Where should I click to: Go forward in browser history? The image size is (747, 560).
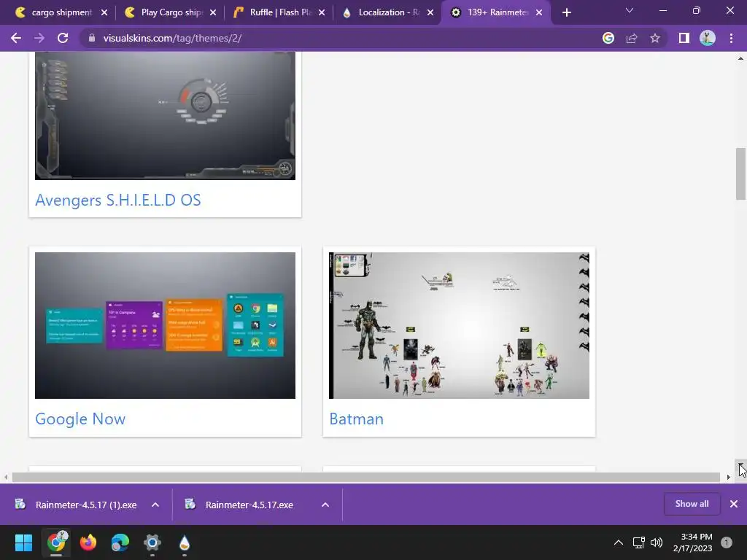(x=39, y=38)
